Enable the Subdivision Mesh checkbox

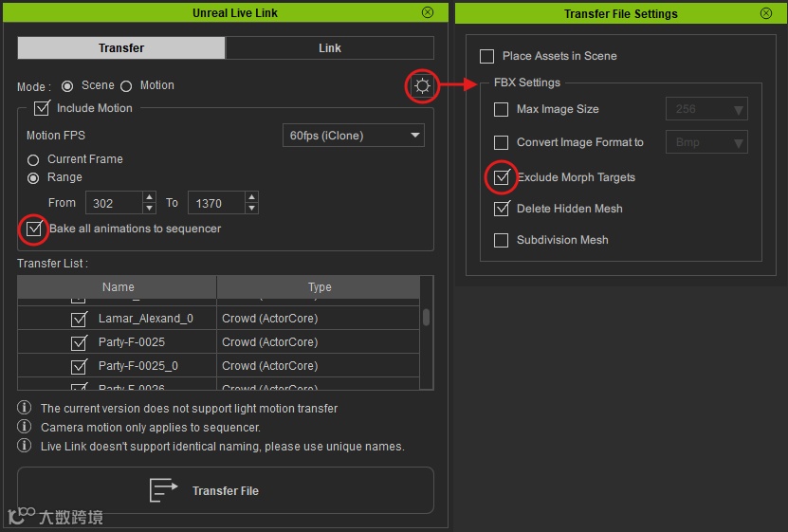click(x=501, y=240)
